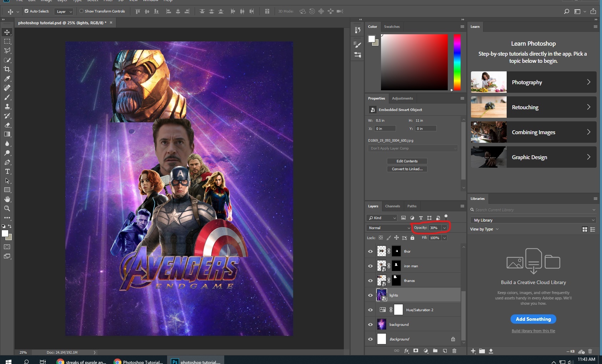
Task: Select the Move tool
Action: [7, 32]
